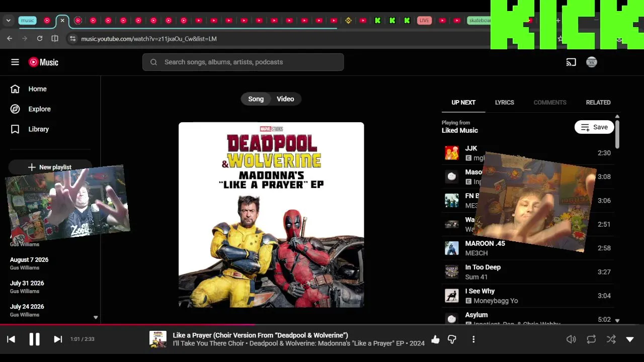
Task: Click the "Like a Prayer (Choir Version...)" song title
Action: [x=260, y=335]
